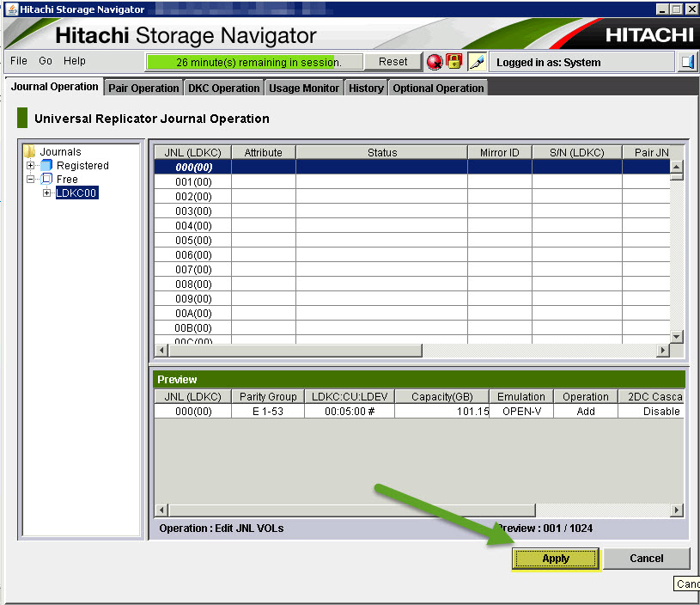Open the Help menu

74,61
